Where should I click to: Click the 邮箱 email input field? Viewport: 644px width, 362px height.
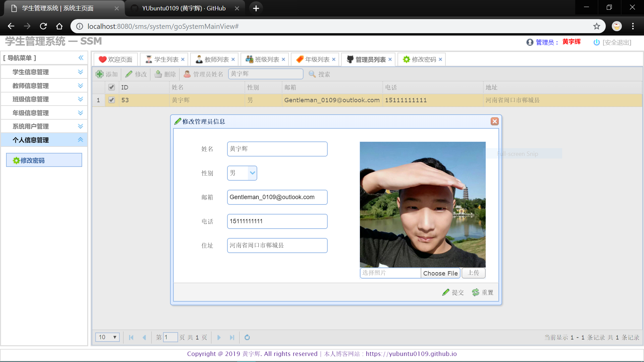coord(277,197)
